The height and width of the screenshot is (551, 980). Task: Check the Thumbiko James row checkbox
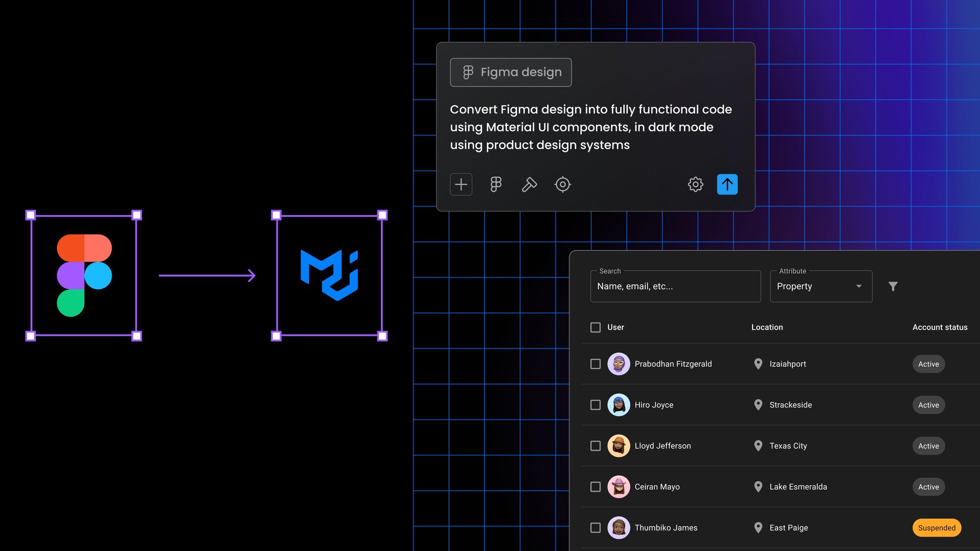[595, 527]
